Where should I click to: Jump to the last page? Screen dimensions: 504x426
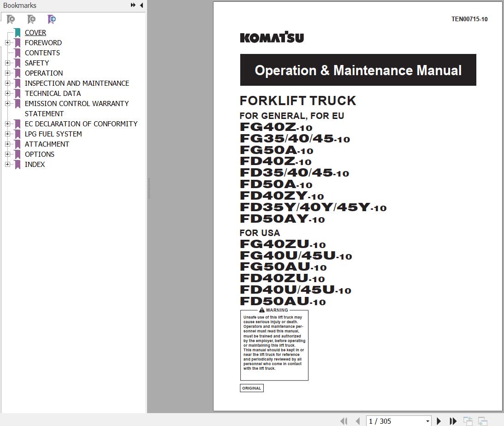[453, 421]
